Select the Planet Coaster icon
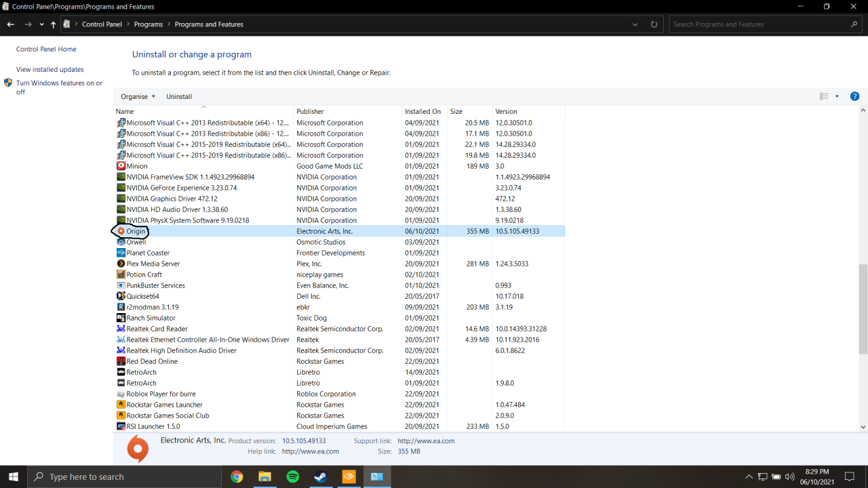The image size is (868, 488). point(121,253)
